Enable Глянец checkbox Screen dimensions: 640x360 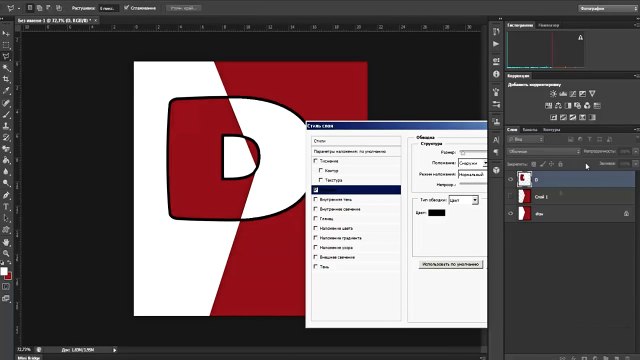(316, 219)
